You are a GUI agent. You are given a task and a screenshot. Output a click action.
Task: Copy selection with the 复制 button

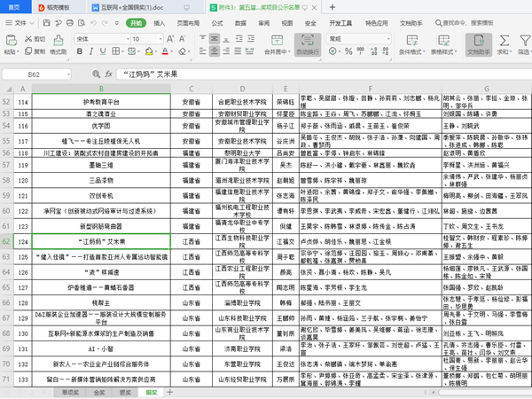click(x=35, y=51)
